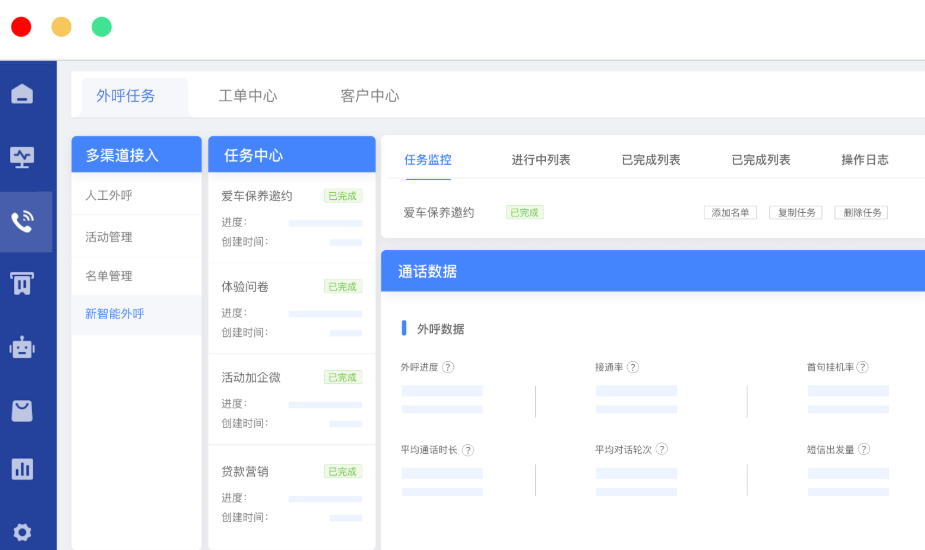Screen dimensions: 925x550
Task: Click 体验问卷 progress bar
Action: (325, 314)
